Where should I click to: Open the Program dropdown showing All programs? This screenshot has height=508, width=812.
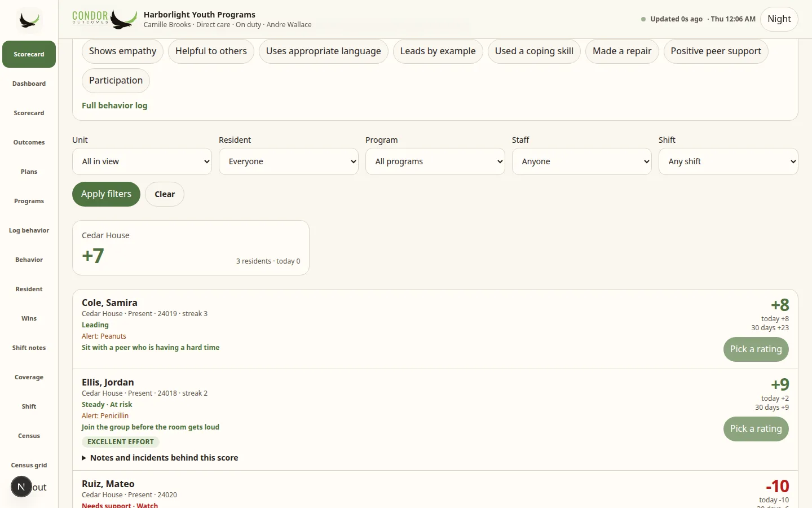[x=435, y=161]
